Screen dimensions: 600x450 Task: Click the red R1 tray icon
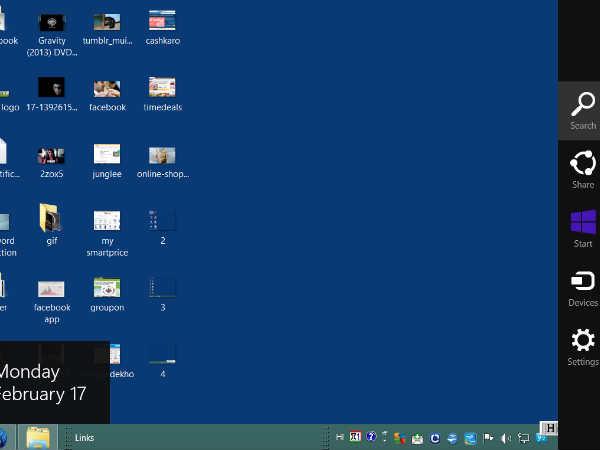[x=355, y=437]
